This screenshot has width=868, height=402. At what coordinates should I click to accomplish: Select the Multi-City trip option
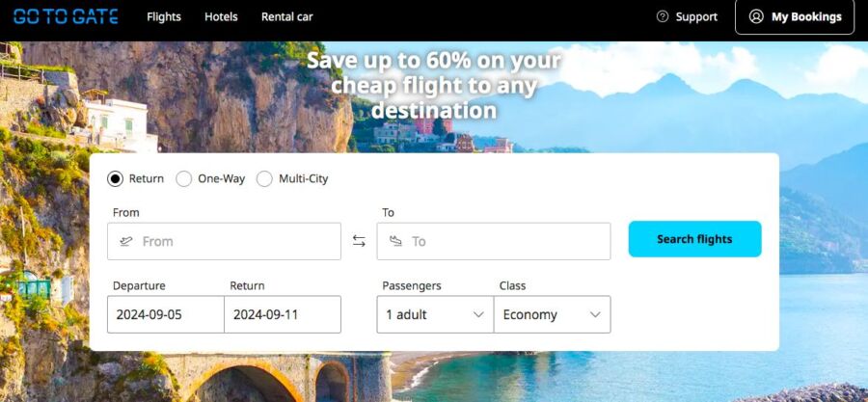tap(264, 179)
